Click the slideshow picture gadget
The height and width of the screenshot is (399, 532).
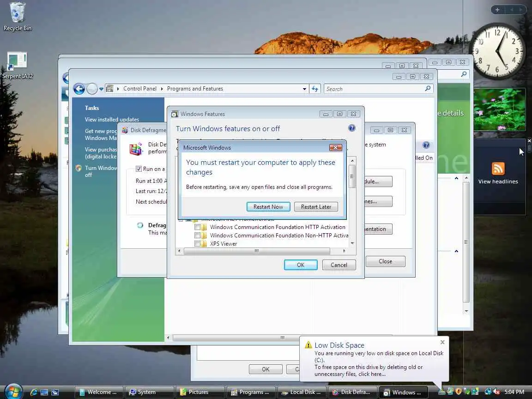point(499,109)
